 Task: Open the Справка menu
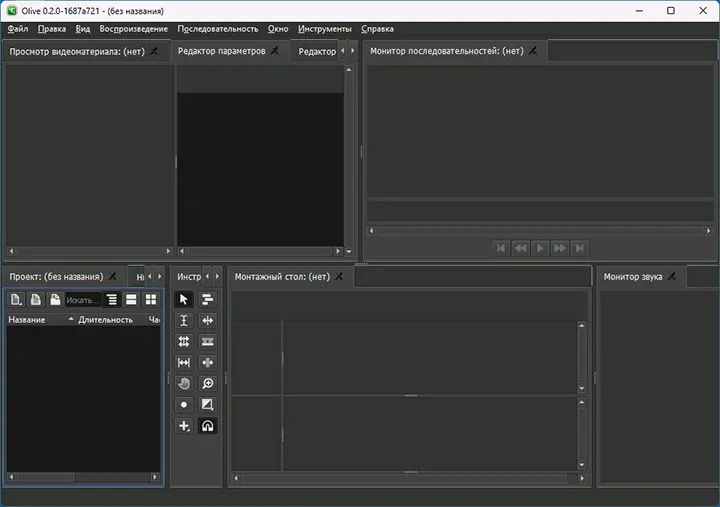[377, 29]
